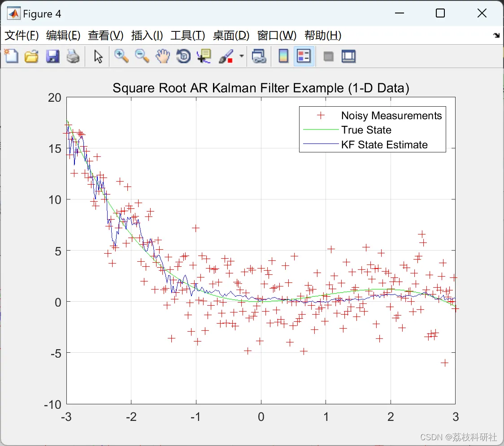Viewport: 504px width, 446px height.
Task: Click x-axis tick label 3
Action: pyautogui.click(x=456, y=417)
